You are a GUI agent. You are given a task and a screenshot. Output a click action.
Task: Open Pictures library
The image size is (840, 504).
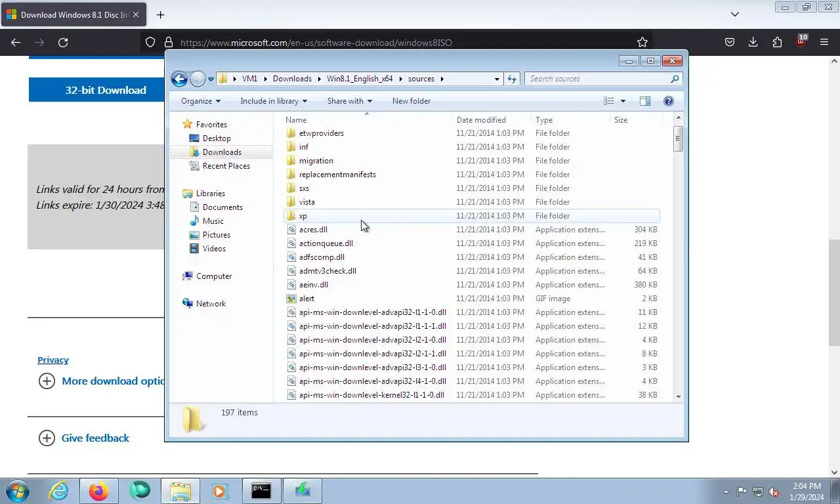tap(217, 235)
